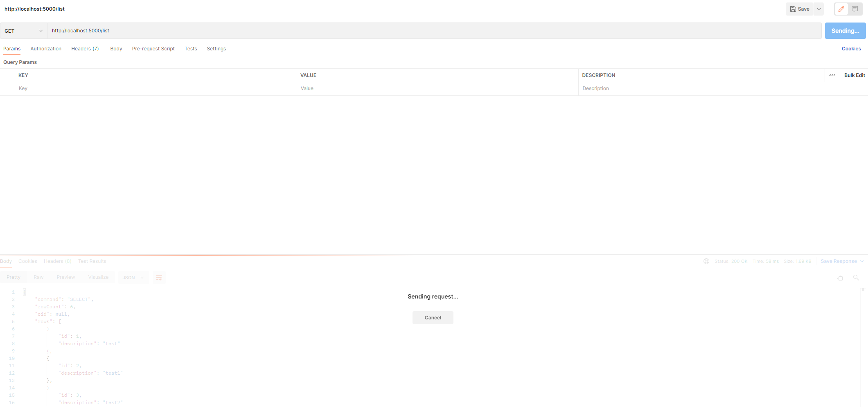Image resolution: width=868 pixels, height=407 pixels.
Task: Click the Size: 1.69 KB text
Action: [797, 261]
